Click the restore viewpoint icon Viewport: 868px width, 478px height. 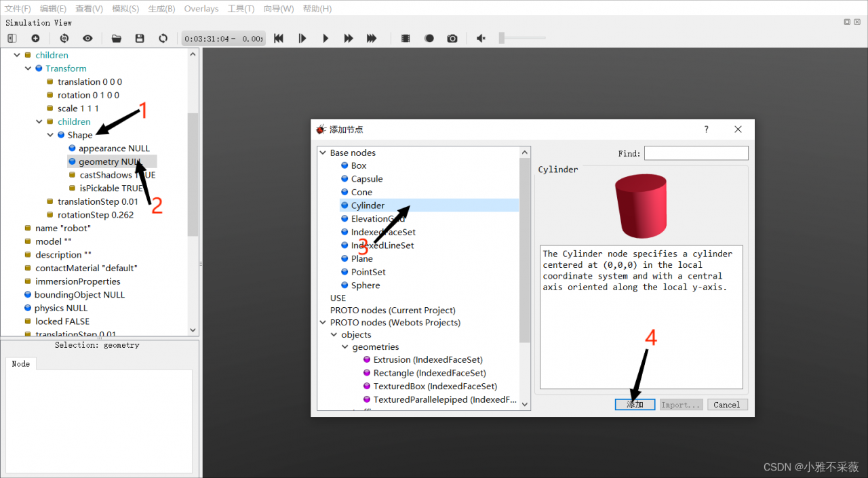coord(64,39)
